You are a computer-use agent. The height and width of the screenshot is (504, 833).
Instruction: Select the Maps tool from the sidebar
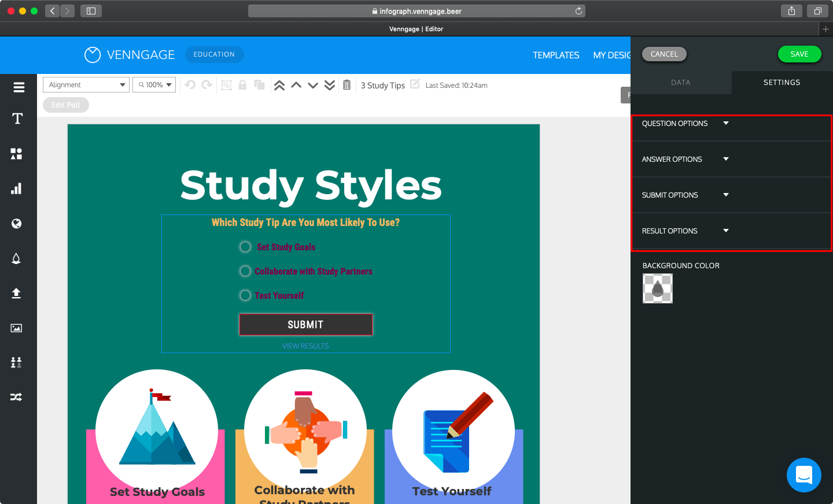coord(18,224)
